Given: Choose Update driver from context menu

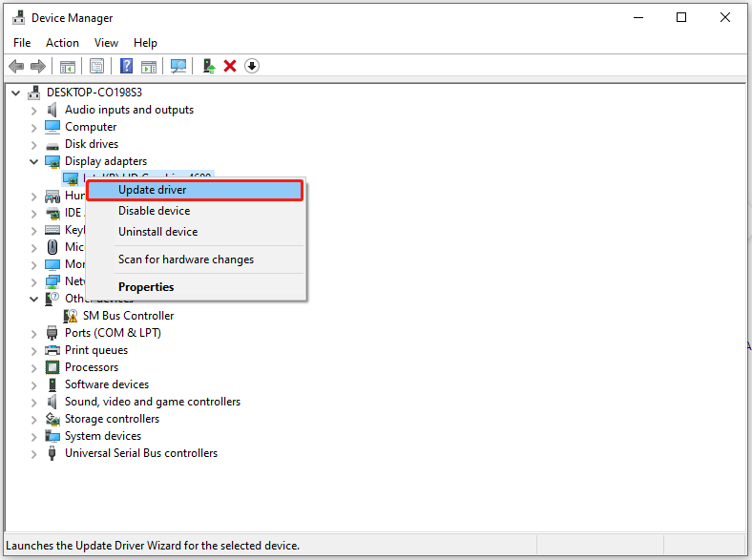Looking at the screenshot, I should [x=196, y=190].
